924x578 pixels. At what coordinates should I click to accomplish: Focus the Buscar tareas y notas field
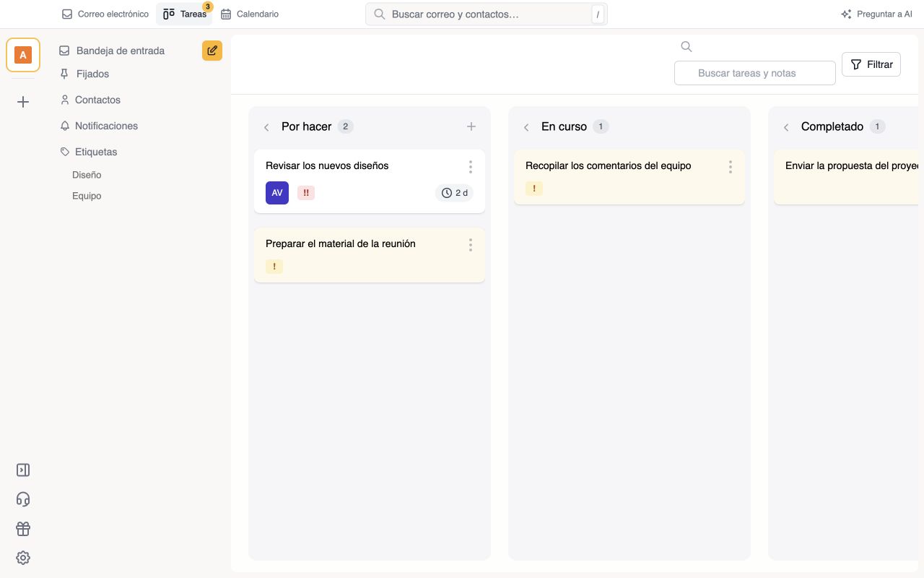[755, 73]
